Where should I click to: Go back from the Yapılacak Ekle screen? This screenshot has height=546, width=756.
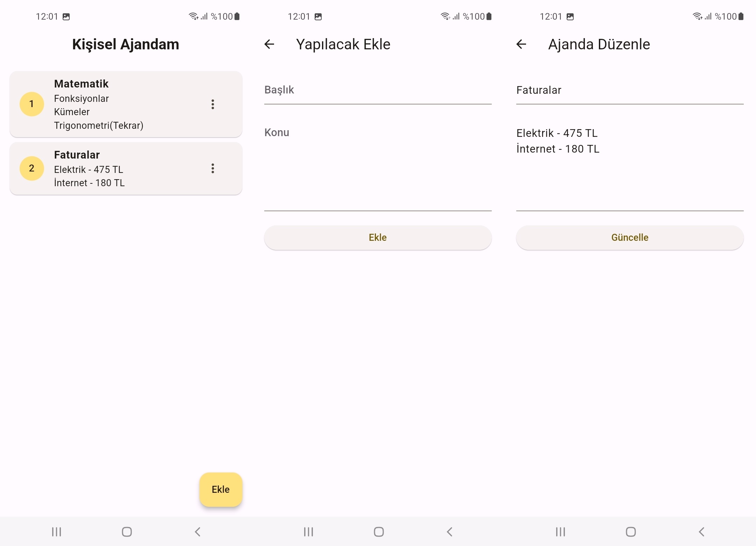[269, 44]
